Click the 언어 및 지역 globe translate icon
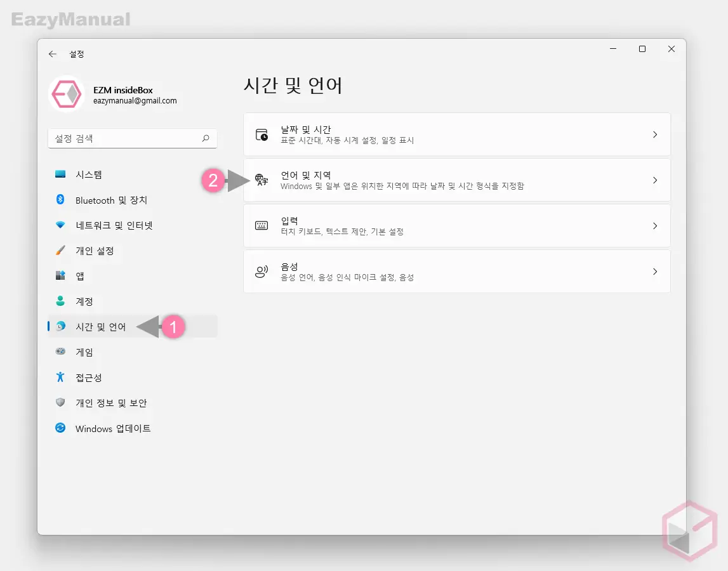Viewport: 728px width, 571px height. [261, 180]
